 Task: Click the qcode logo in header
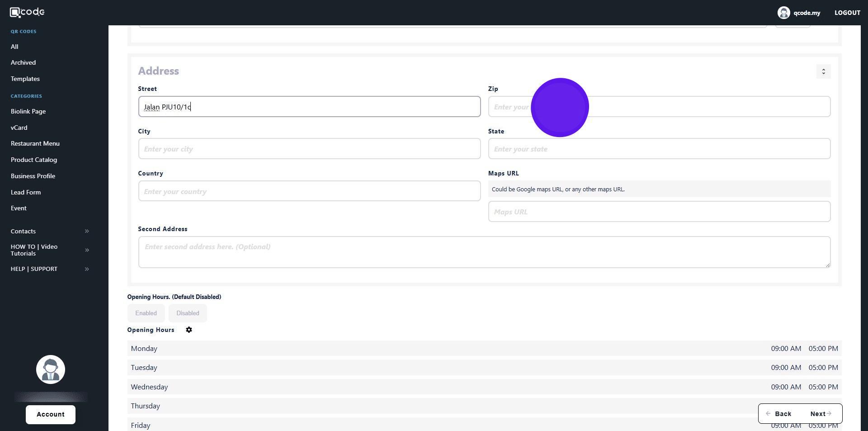[x=27, y=12]
